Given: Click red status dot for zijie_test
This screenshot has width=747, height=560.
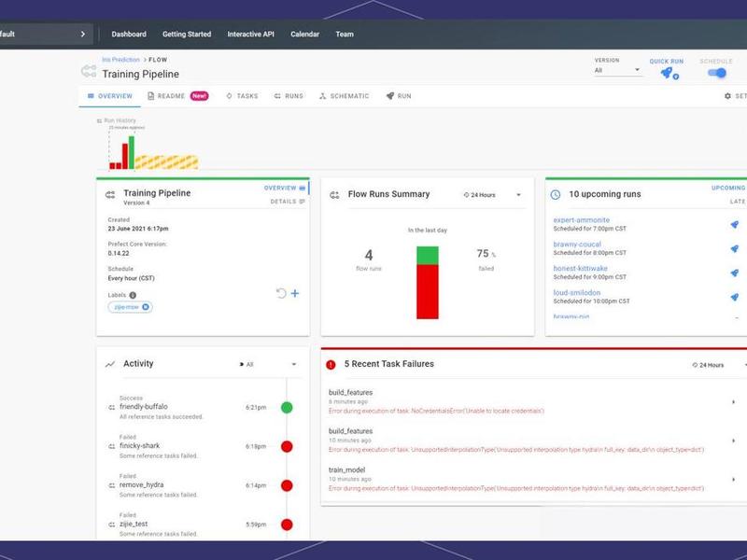Looking at the screenshot, I should (x=287, y=525).
